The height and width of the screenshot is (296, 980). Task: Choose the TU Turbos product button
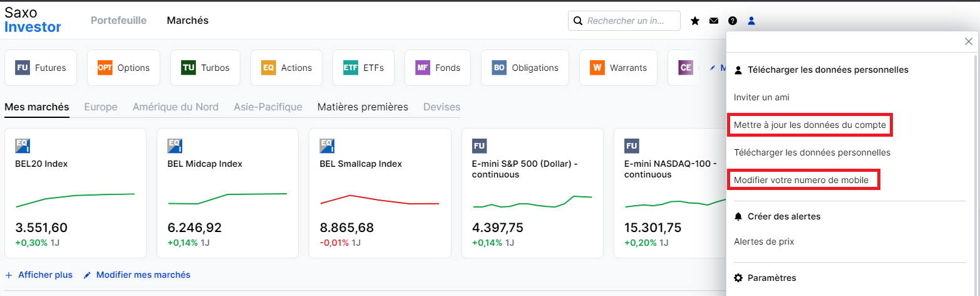pos(205,68)
